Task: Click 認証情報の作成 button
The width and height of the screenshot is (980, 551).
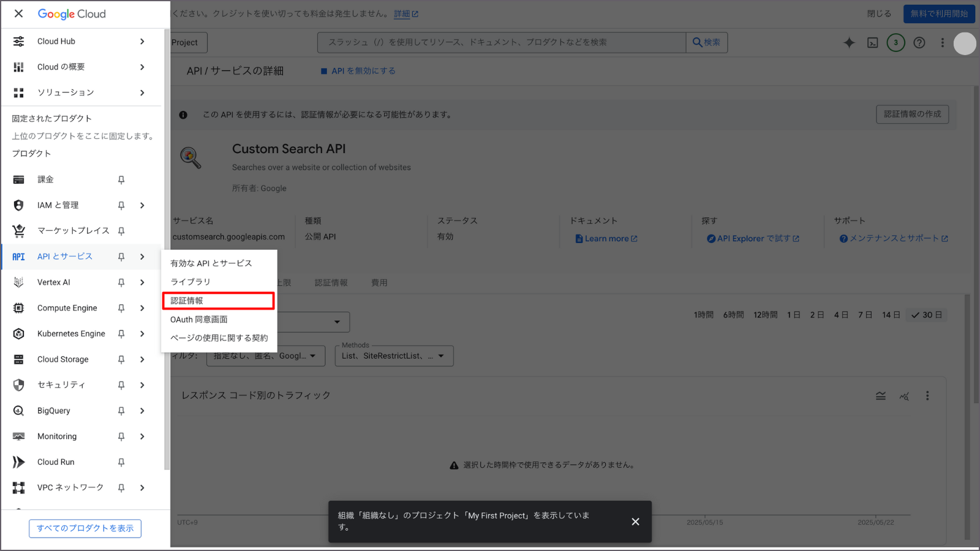Action: click(x=913, y=114)
